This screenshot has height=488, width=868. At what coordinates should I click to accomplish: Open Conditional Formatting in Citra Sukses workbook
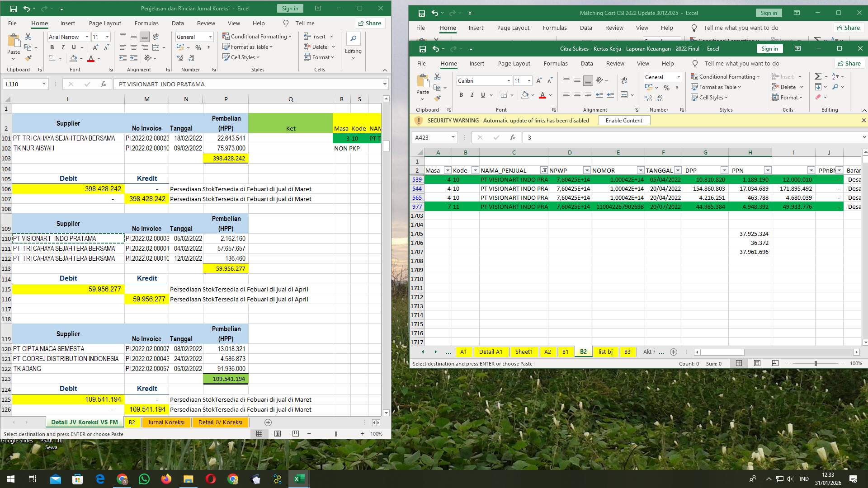(x=726, y=76)
